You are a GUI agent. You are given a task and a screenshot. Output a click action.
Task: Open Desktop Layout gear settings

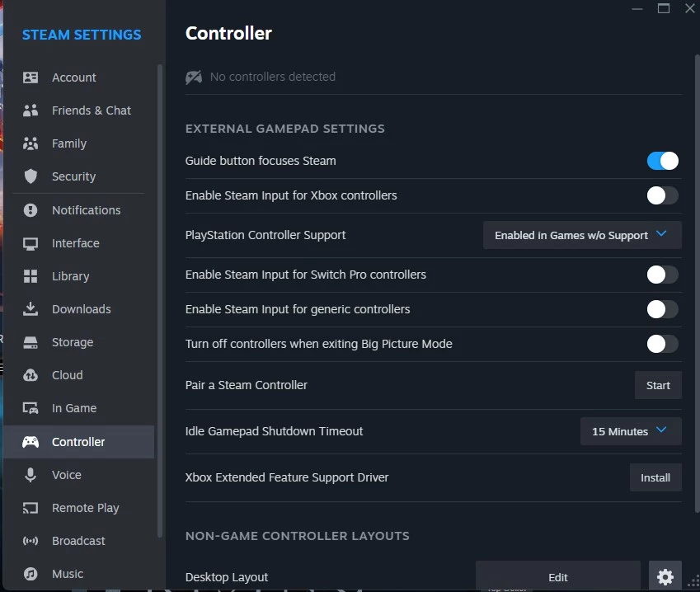click(665, 577)
